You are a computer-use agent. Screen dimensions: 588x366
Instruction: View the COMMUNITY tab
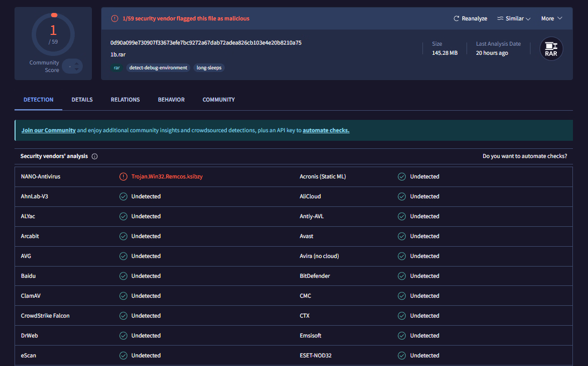click(x=219, y=100)
